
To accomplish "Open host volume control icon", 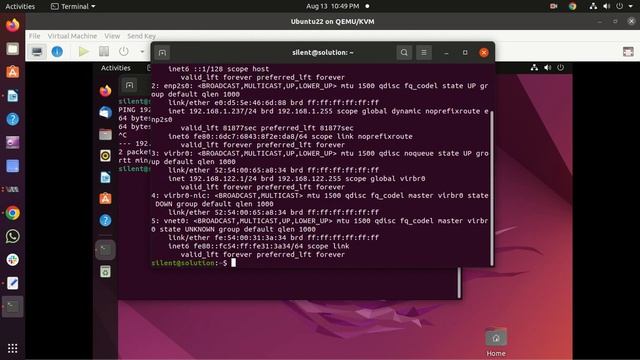I will coord(607,6).
